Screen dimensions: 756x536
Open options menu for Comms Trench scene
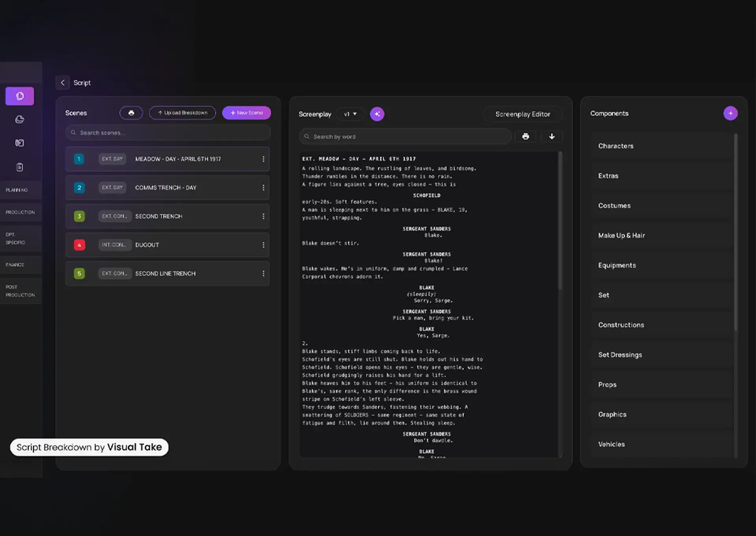[263, 188]
